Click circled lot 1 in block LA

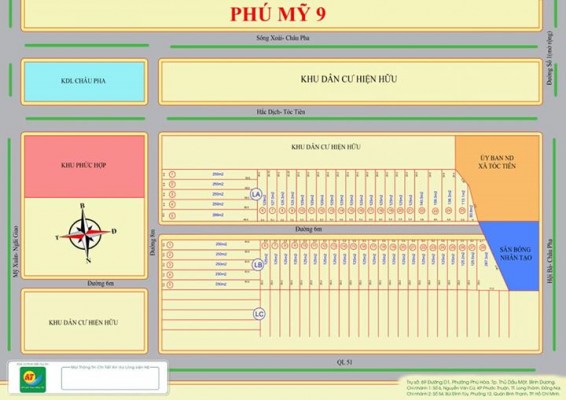click(x=172, y=174)
